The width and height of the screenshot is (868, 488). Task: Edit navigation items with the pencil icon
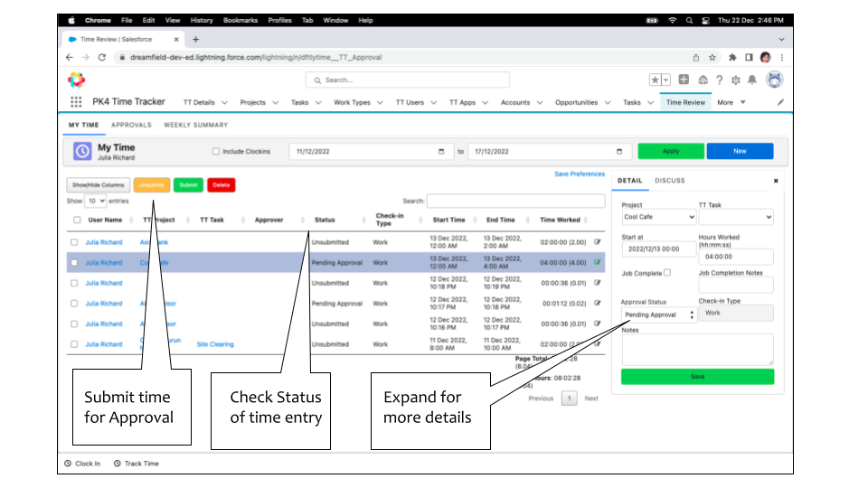click(780, 102)
